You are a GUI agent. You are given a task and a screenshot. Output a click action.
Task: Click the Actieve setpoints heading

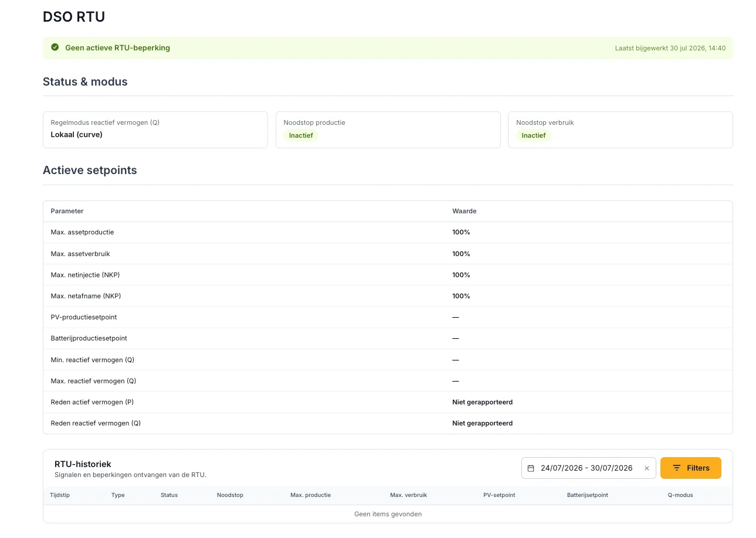point(90,171)
